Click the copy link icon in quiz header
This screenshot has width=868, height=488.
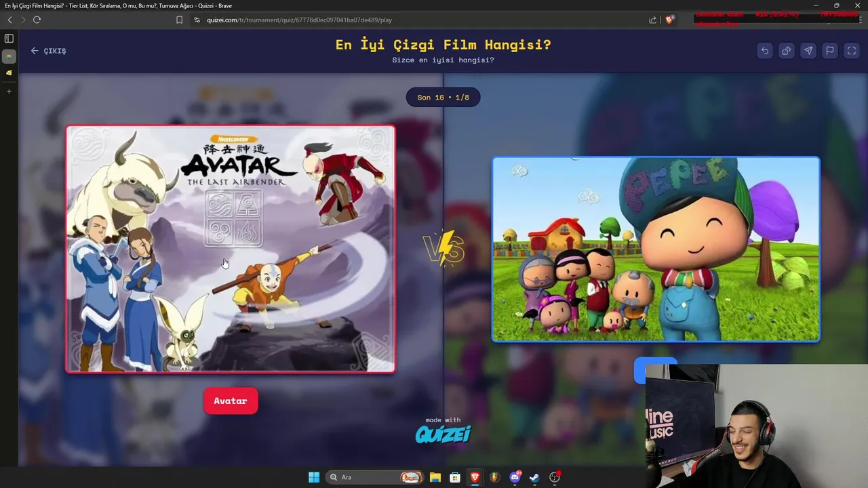click(x=786, y=51)
